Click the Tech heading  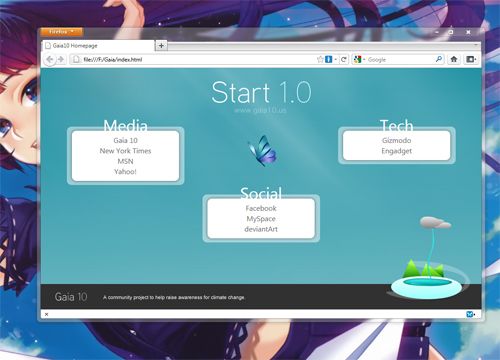click(397, 126)
